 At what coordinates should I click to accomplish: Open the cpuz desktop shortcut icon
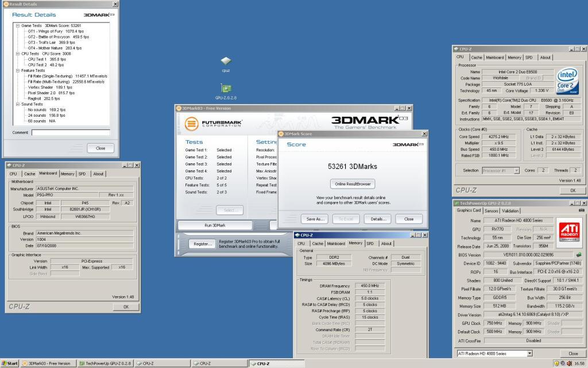click(226, 61)
